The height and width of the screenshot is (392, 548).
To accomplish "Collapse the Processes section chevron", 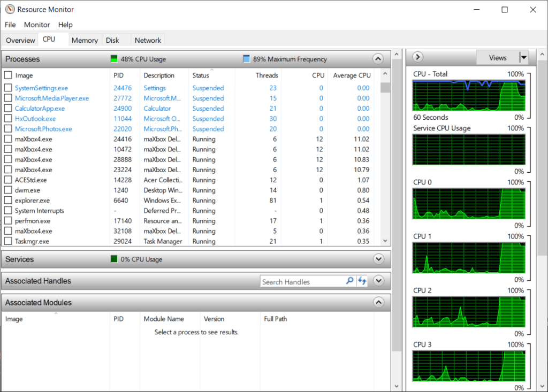I will pyautogui.click(x=378, y=59).
